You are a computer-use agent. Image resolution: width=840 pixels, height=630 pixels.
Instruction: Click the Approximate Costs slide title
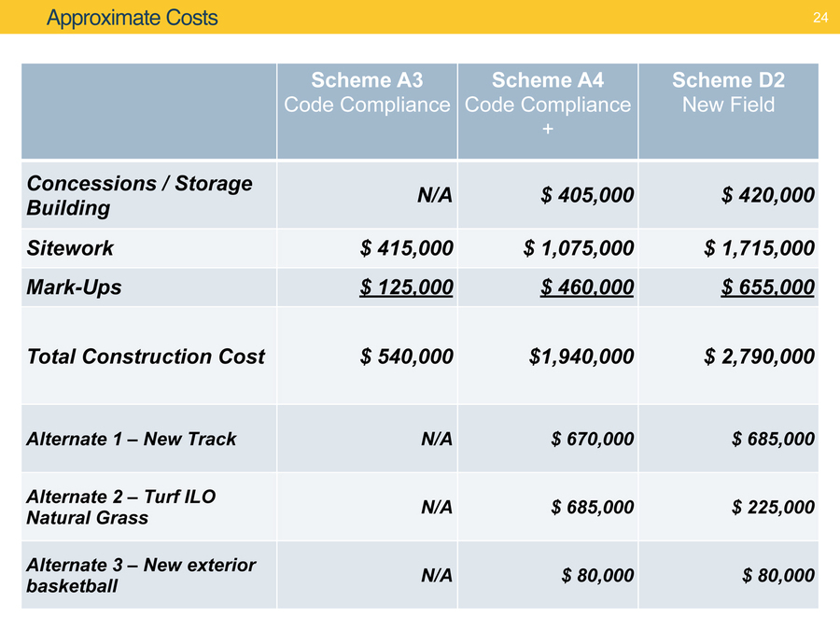pyautogui.click(x=132, y=18)
